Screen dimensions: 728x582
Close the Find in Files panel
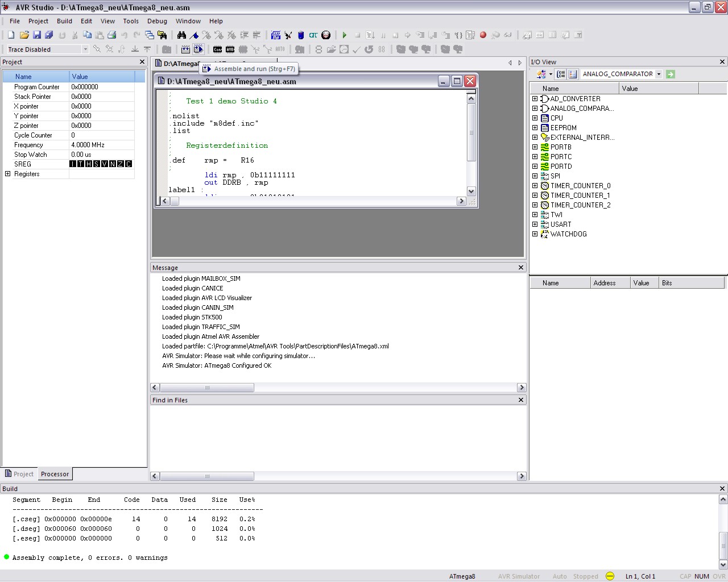pos(521,400)
